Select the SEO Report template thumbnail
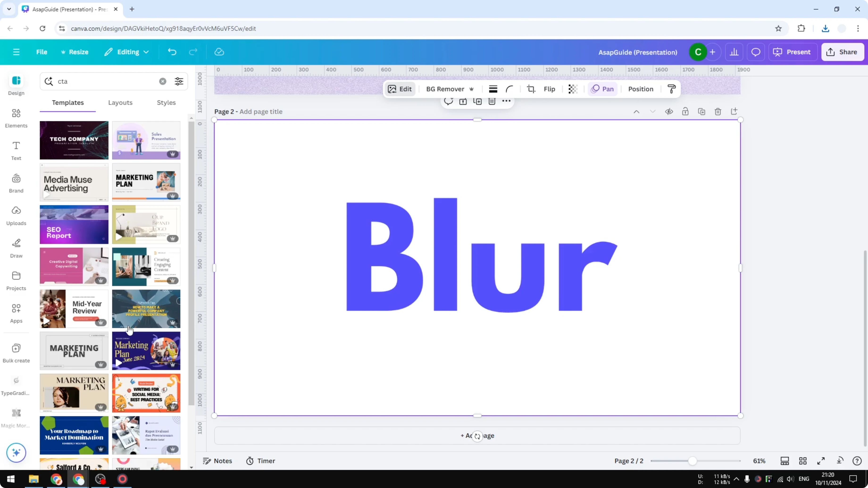Image resolution: width=868 pixels, height=488 pixels. (x=74, y=224)
